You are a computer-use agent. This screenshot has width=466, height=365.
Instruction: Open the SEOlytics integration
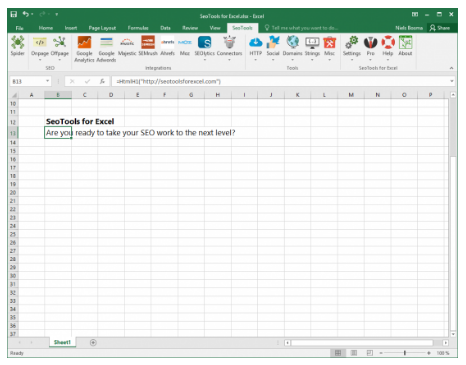click(x=205, y=47)
